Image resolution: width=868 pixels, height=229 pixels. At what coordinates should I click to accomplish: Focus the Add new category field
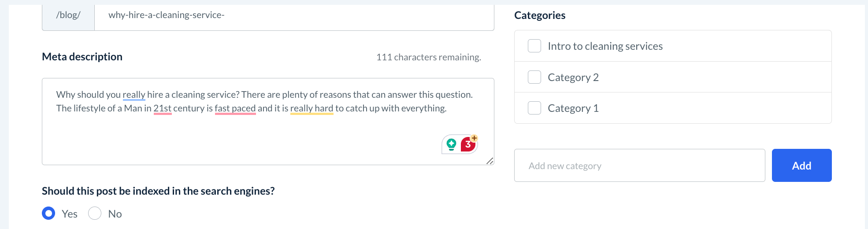tap(639, 166)
